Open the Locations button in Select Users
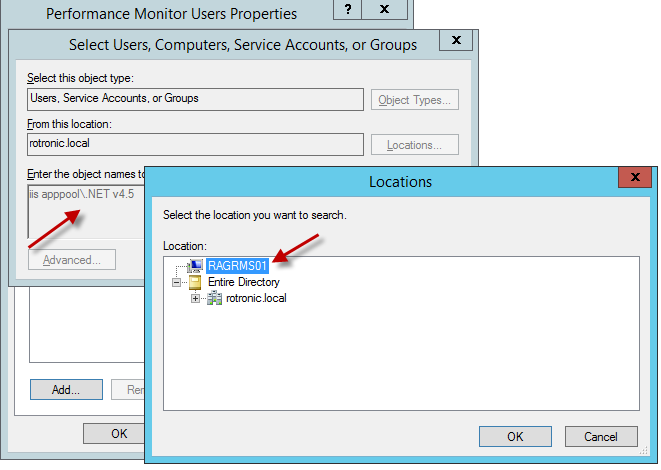The height and width of the screenshot is (470, 661). click(x=415, y=145)
